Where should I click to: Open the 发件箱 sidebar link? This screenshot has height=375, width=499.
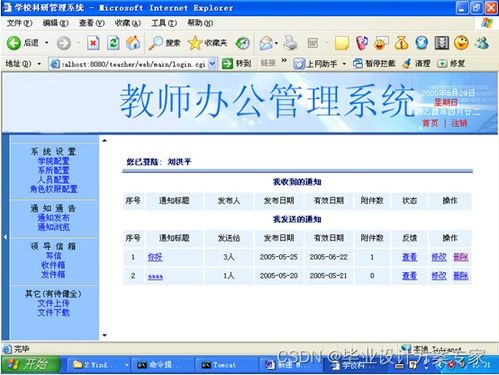tap(53, 275)
